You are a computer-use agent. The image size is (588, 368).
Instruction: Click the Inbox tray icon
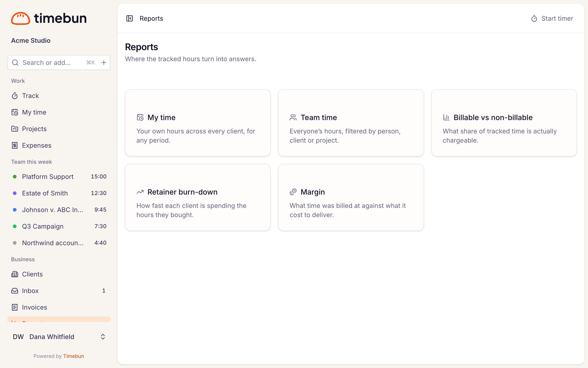pyautogui.click(x=14, y=290)
